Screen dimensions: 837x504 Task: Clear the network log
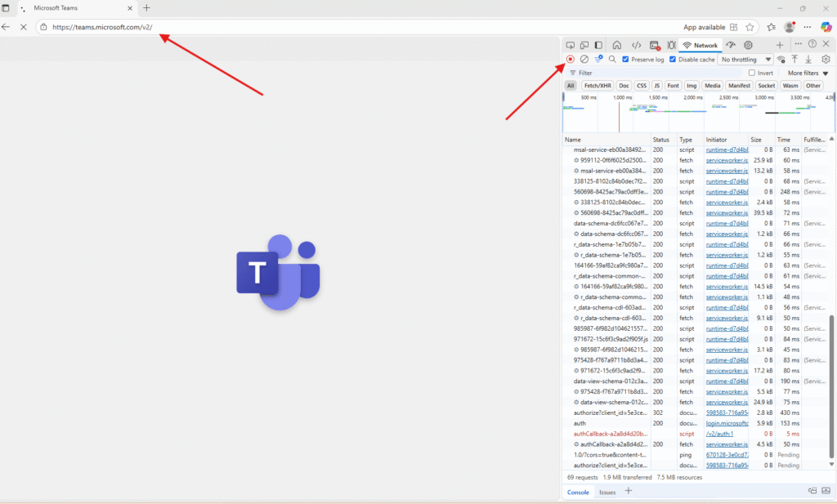(584, 60)
